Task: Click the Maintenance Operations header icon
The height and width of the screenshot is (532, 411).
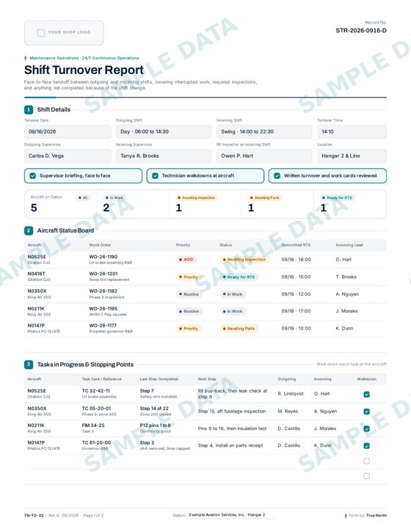Action: coord(26,58)
